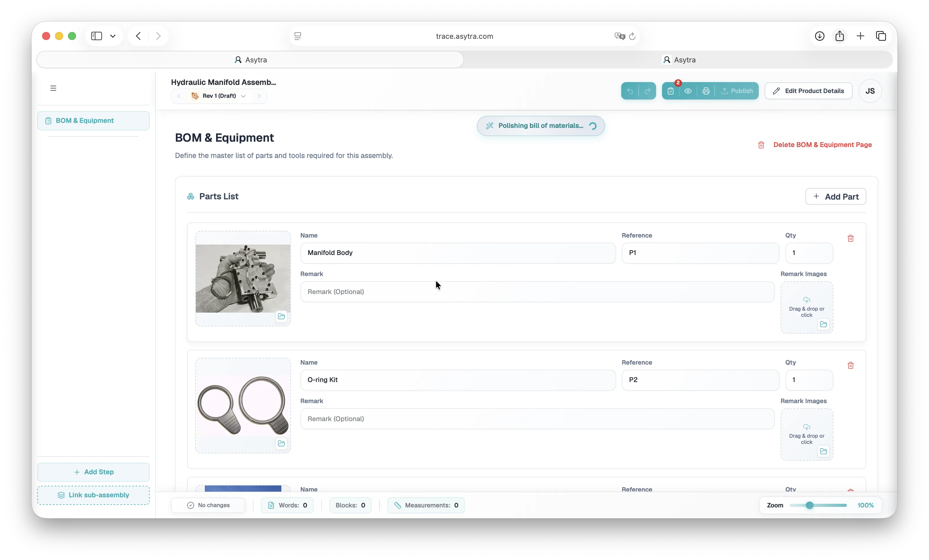The height and width of the screenshot is (560, 929).
Task: Click the Manifold Body name field
Action: pos(458,252)
